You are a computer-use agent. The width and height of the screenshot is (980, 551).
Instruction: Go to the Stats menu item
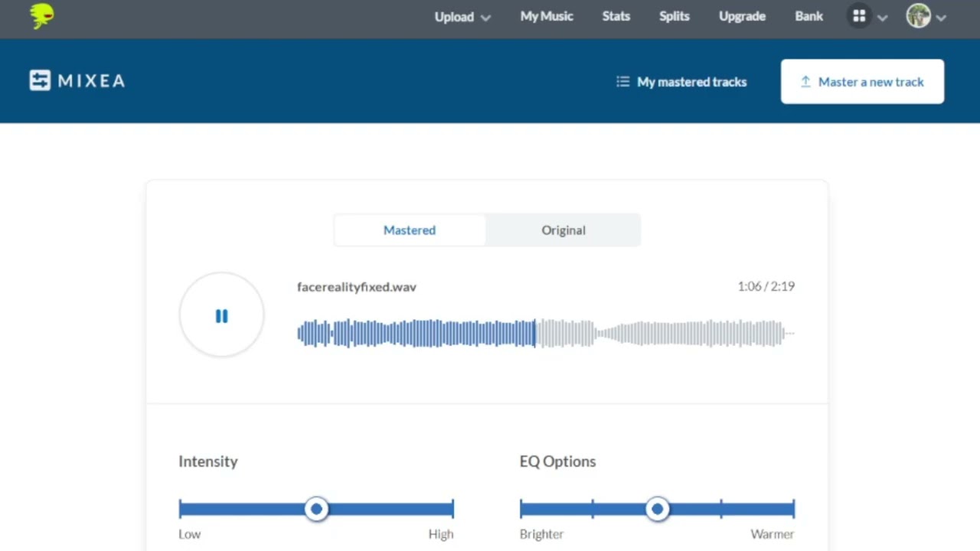coord(616,16)
